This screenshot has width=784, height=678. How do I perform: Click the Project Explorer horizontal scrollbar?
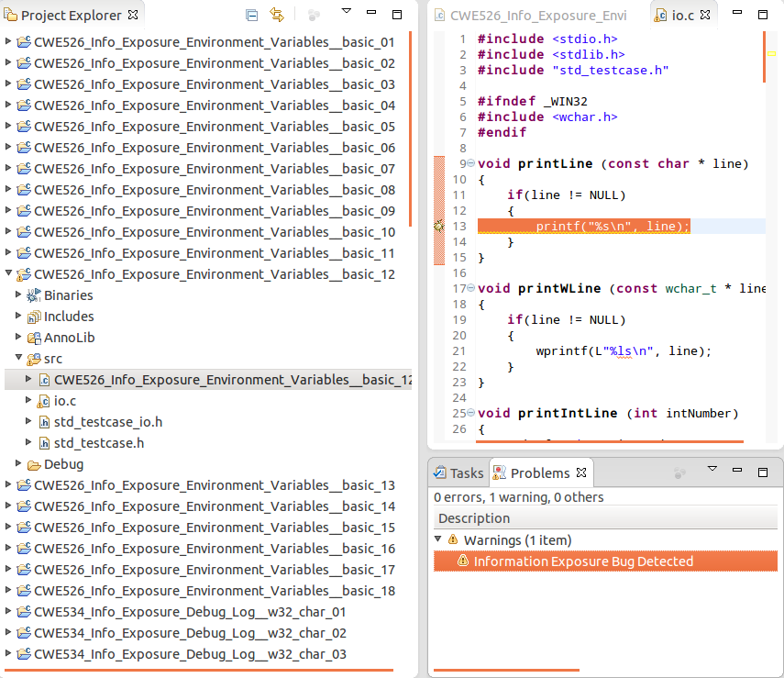pos(199,670)
